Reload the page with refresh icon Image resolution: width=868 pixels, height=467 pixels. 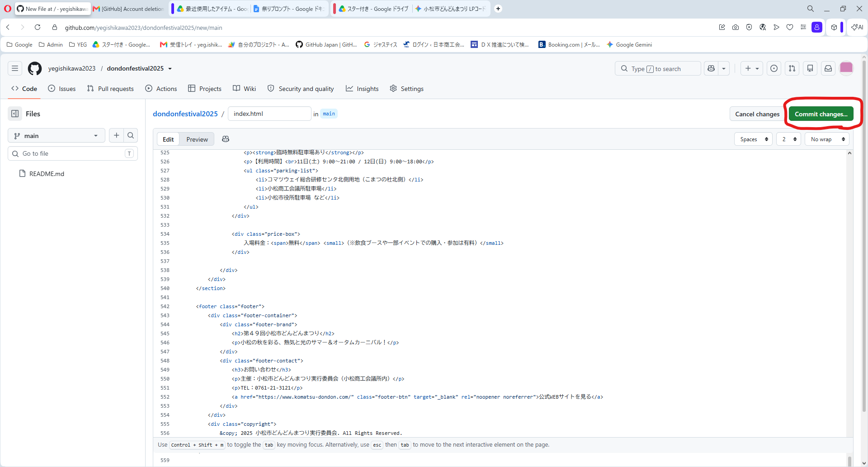point(38,28)
